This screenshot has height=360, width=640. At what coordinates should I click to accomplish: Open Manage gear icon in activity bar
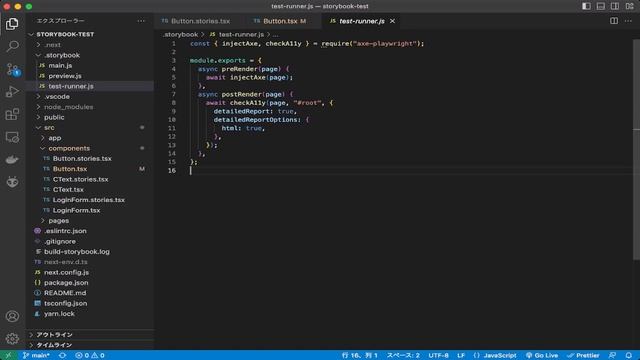(x=12, y=338)
